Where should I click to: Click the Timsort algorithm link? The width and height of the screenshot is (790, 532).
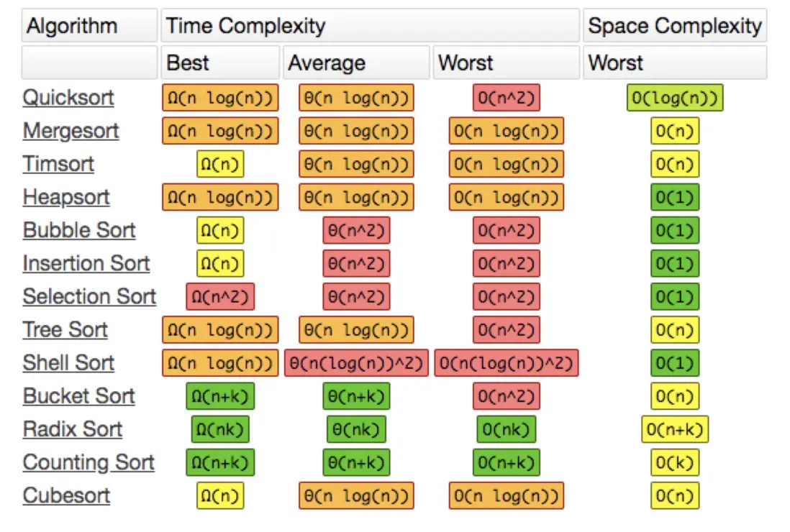58,164
